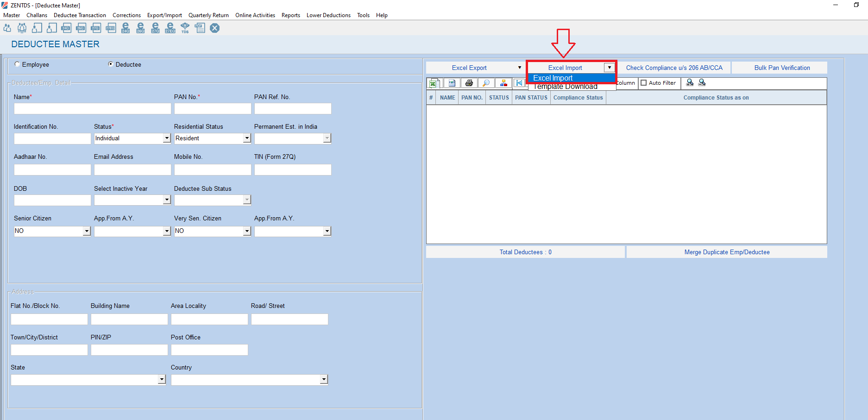Screen dimensions: 868x420
Task: Click the Email Address input field
Action: (132, 169)
